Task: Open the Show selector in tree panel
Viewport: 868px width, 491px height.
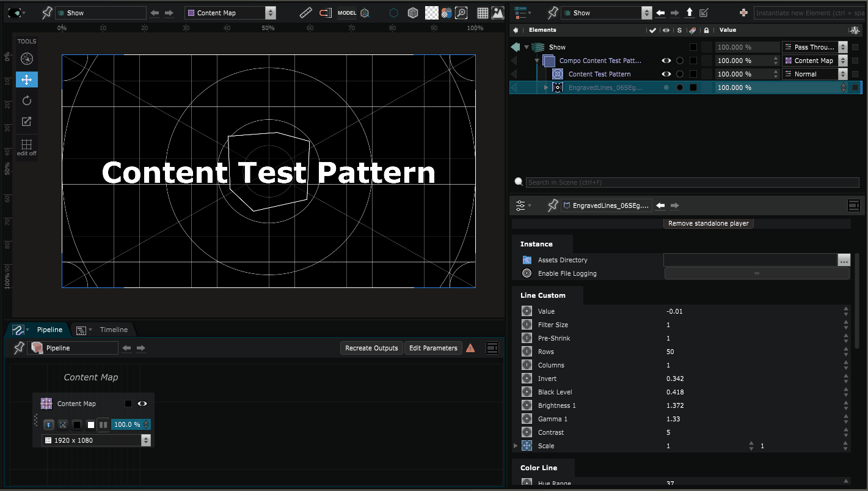Action: coord(607,13)
